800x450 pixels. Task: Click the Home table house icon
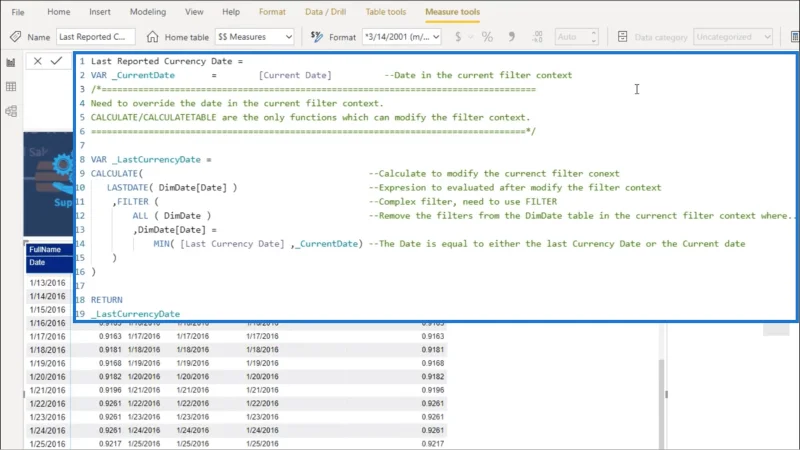(x=152, y=37)
